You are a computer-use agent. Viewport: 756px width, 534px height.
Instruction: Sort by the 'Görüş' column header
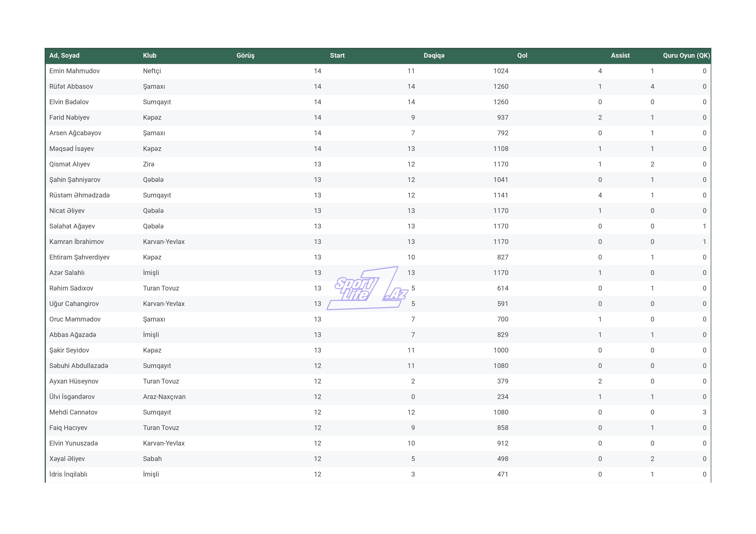click(x=245, y=56)
